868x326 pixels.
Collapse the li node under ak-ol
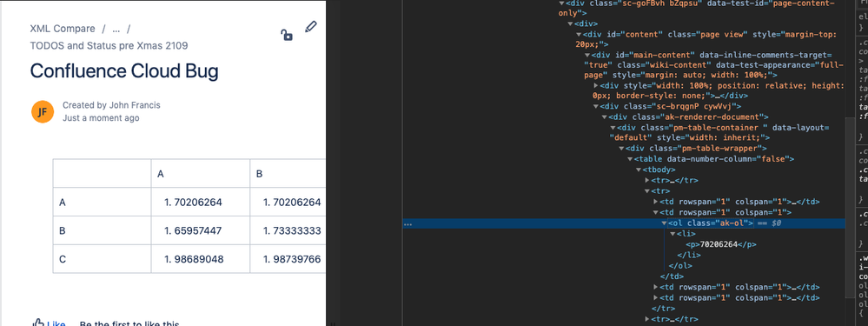point(673,234)
